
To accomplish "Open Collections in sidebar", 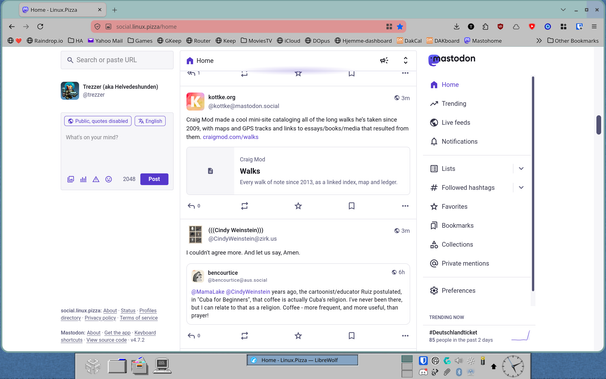I will 451,245.
